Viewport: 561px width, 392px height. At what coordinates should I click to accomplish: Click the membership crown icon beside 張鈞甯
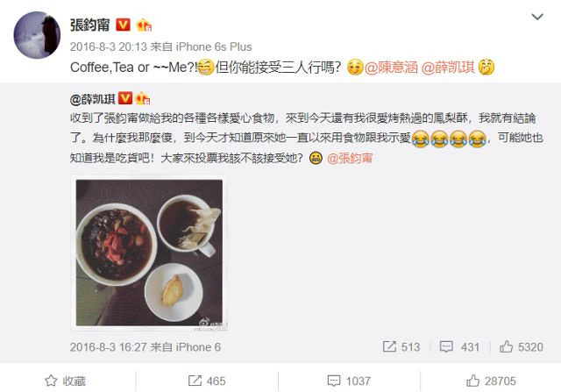click(144, 25)
